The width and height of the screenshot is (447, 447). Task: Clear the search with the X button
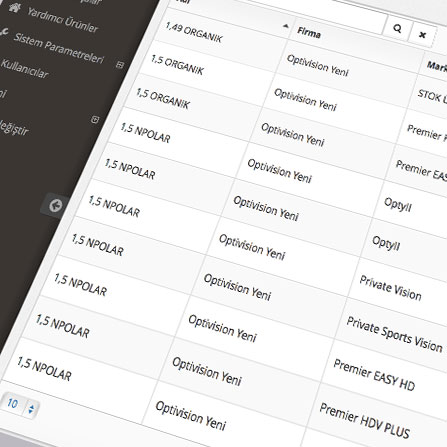[x=422, y=35]
